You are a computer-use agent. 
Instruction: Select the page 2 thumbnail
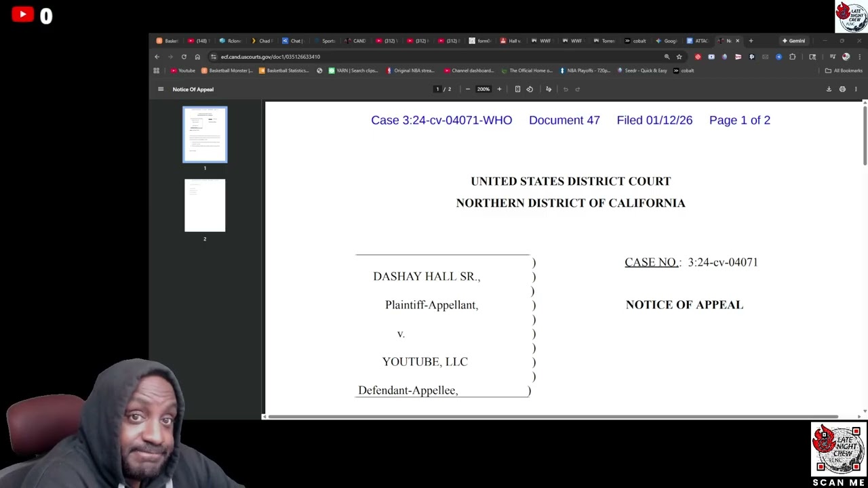(x=205, y=205)
